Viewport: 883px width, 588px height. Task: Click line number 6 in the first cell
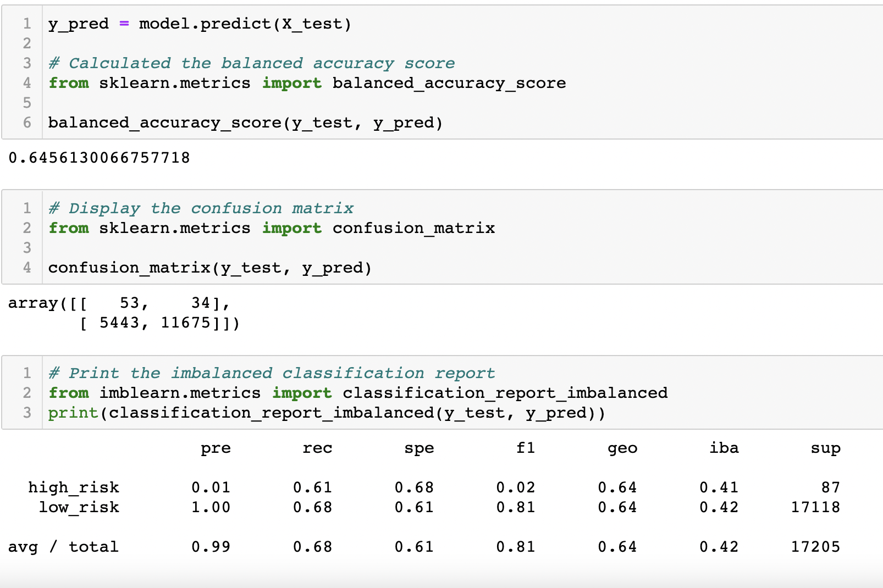[x=27, y=123]
